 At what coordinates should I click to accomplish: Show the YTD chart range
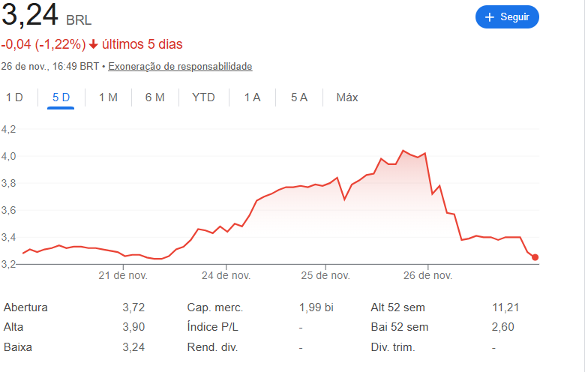(203, 97)
